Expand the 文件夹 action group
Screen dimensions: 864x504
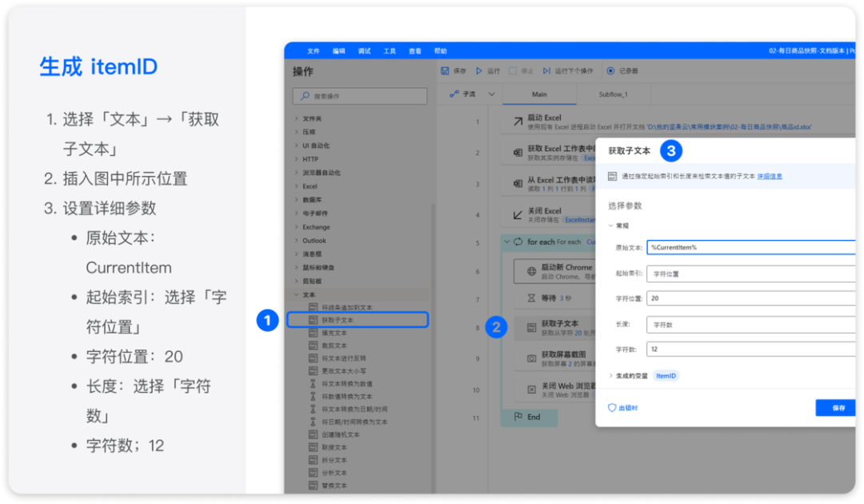(297, 118)
